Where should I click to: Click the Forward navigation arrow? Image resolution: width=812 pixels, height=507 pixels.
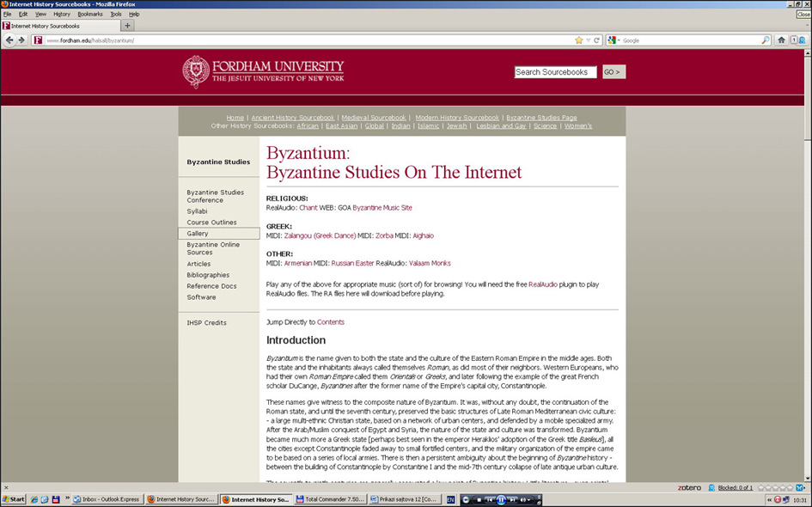[21, 40]
